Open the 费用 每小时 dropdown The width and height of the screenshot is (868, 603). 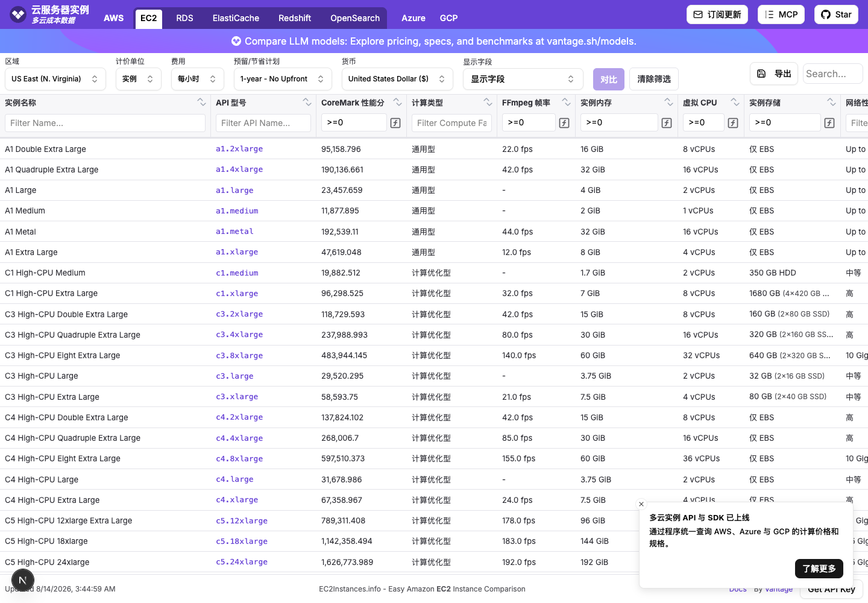(197, 79)
